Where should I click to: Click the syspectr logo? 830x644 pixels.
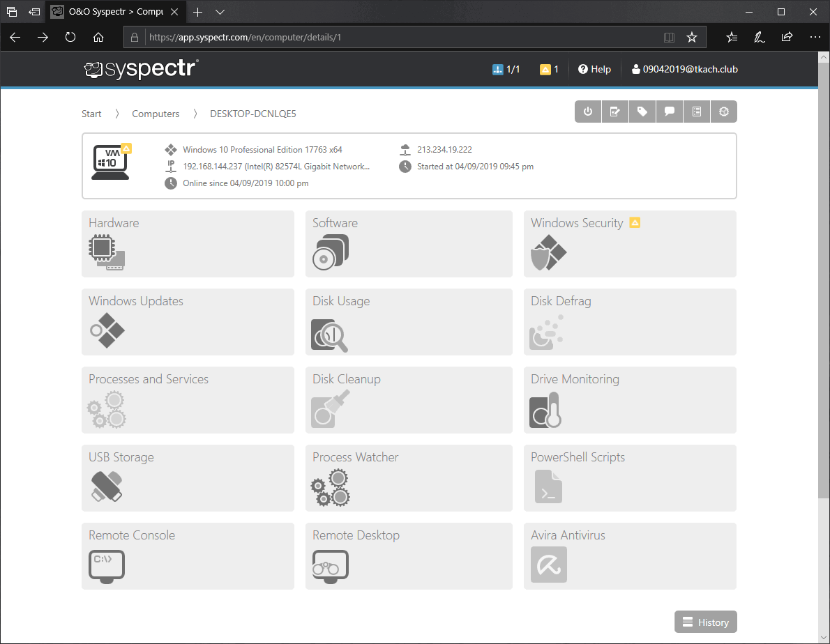tap(142, 69)
